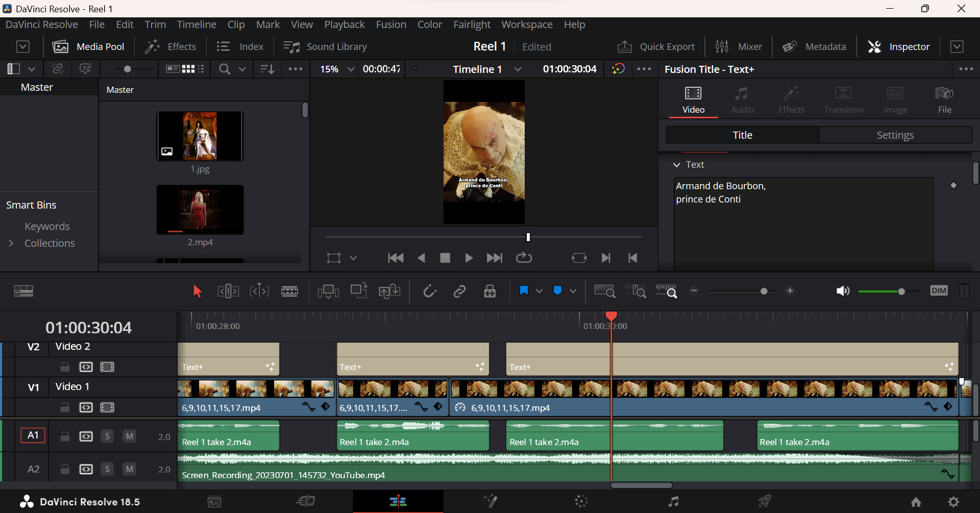
Task: Toggle Auto Track Selector on Video 1
Action: [86, 407]
